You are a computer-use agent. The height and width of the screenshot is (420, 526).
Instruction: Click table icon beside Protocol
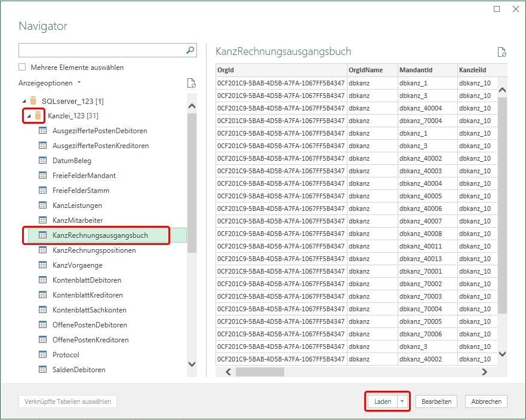click(x=42, y=354)
